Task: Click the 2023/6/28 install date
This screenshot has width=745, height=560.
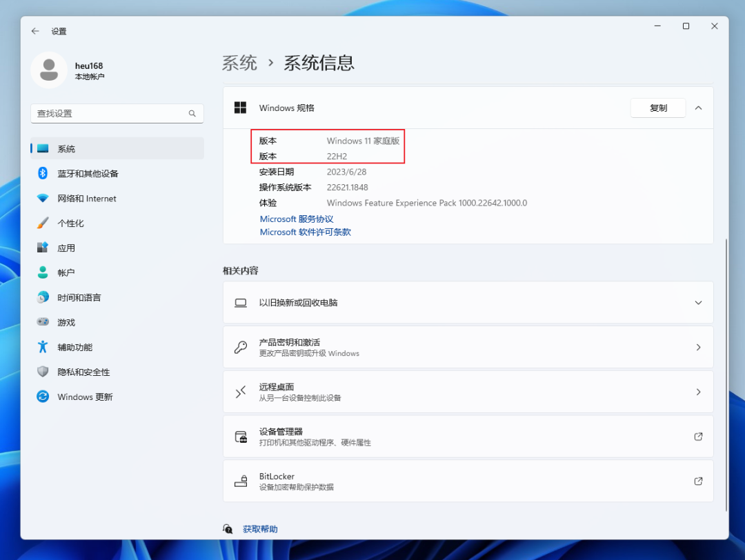Action: [346, 172]
